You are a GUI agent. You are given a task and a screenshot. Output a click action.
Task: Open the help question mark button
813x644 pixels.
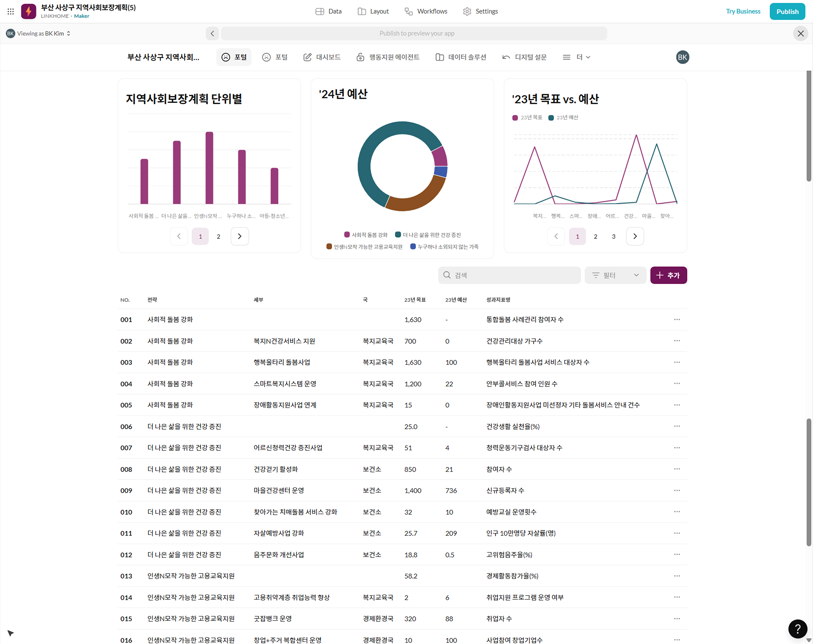pyautogui.click(x=798, y=629)
